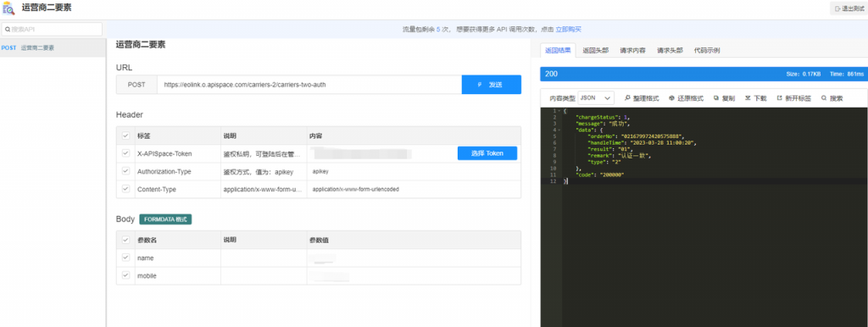Open response in 新开标签 new tab
Image resolution: width=868 pixels, height=327 pixels.
[780, 98]
